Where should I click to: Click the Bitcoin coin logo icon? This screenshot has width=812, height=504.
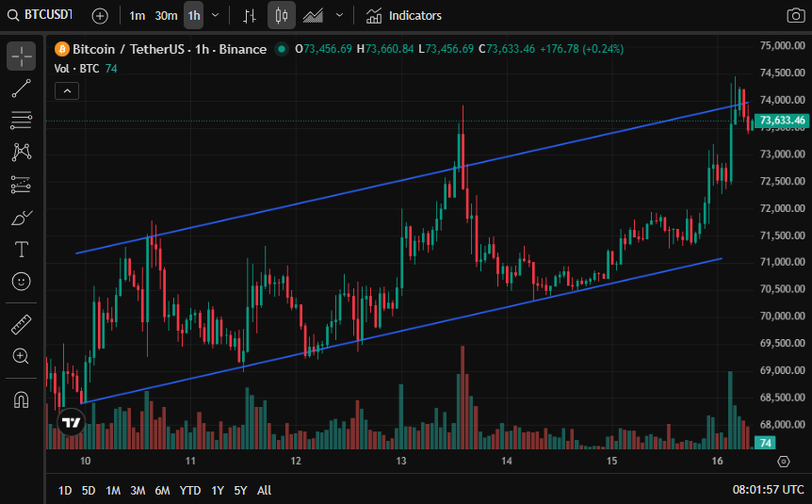tap(61, 49)
